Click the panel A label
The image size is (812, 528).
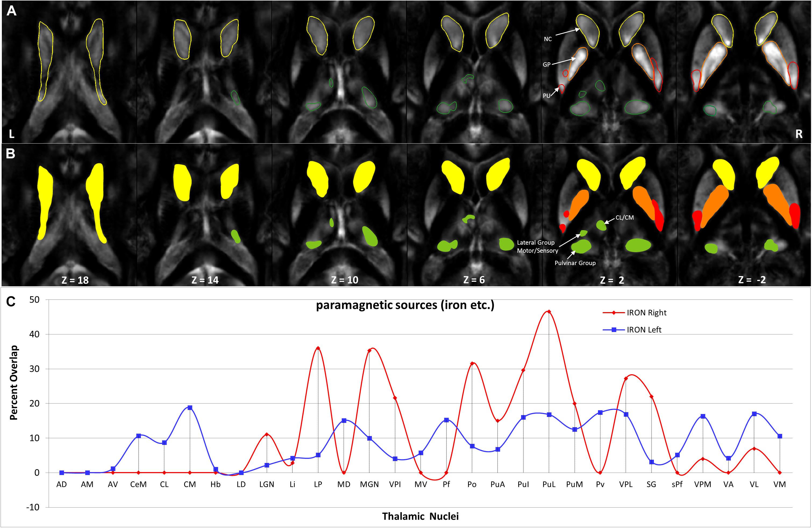click(x=11, y=11)
